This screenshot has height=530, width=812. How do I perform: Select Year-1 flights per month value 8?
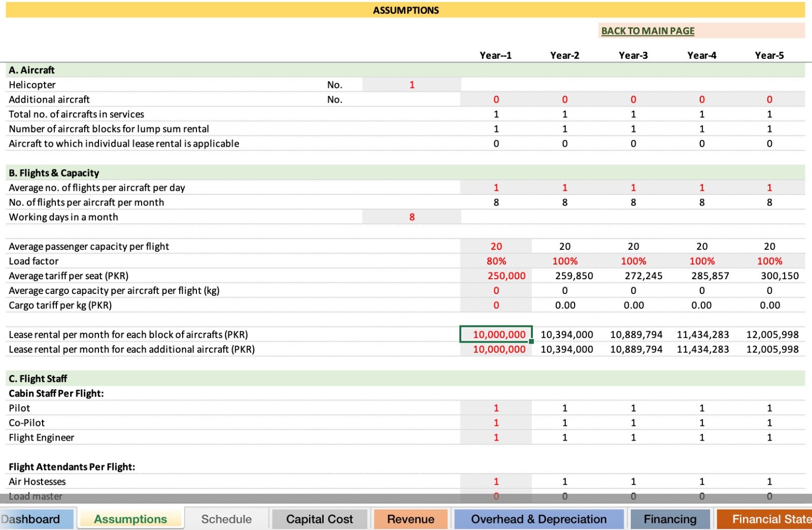tap(496, 203)
